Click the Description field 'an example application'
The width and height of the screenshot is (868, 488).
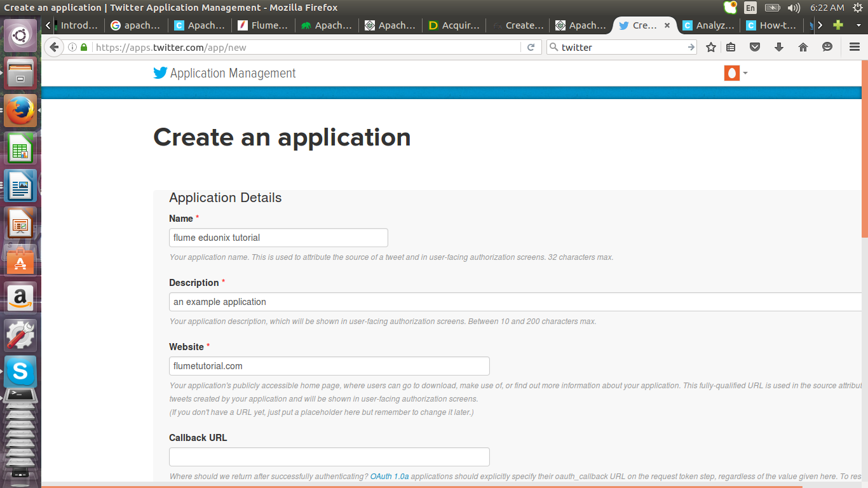point(516,302)
